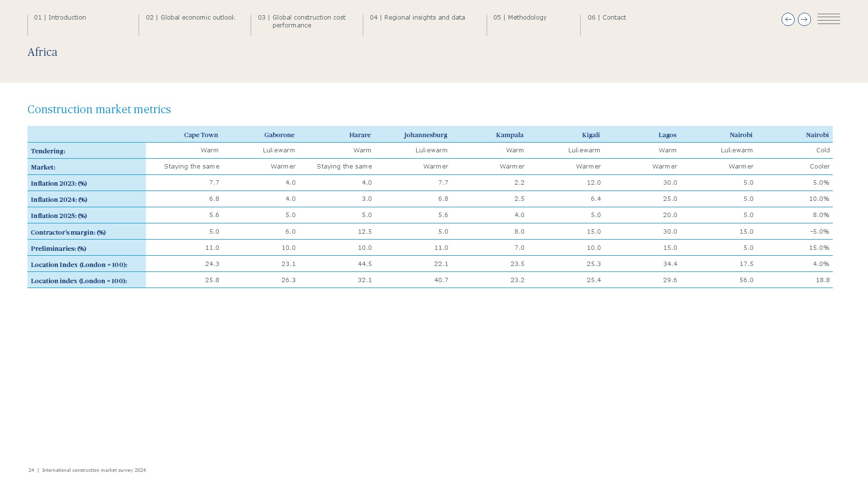Click the Lagos column header
The width and height of the screenshot is (868, 486).
(667, 135)
